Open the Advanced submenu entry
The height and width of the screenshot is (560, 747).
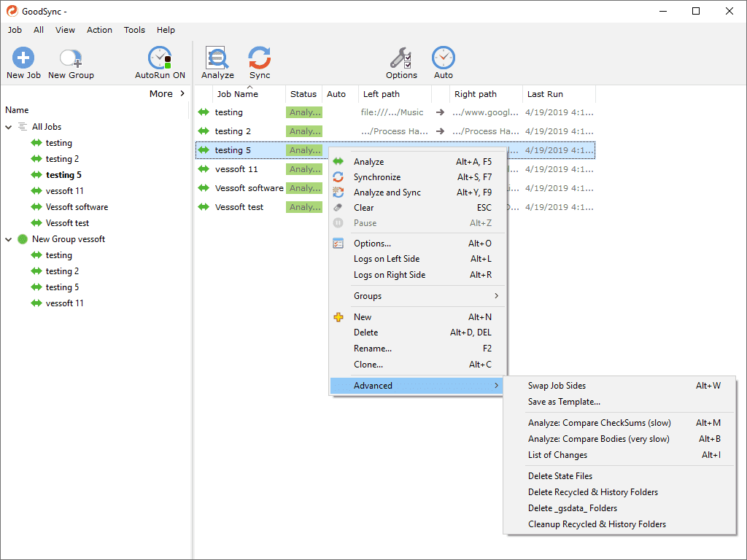pyautogui.click(x=418, y=386)
